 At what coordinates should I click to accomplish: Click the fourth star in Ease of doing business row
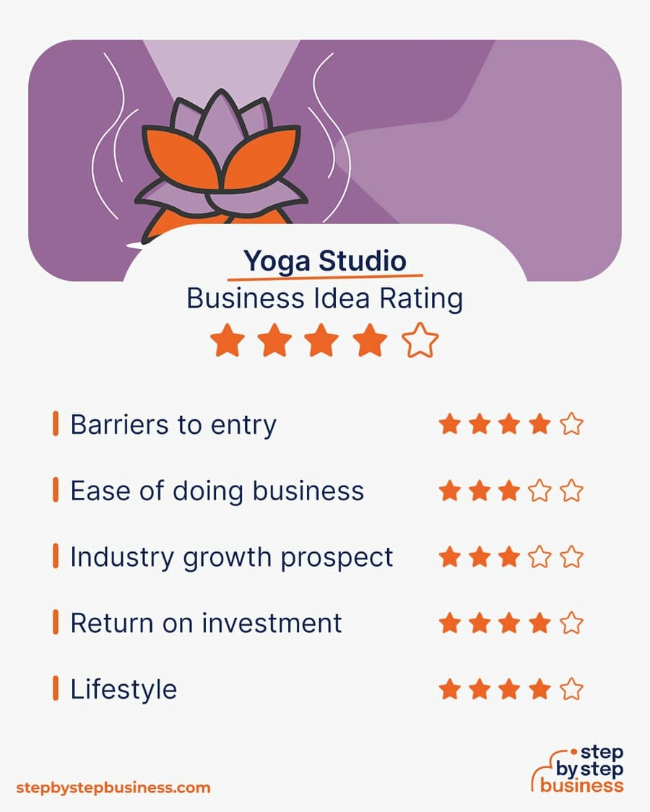click(x=540, y=490)
